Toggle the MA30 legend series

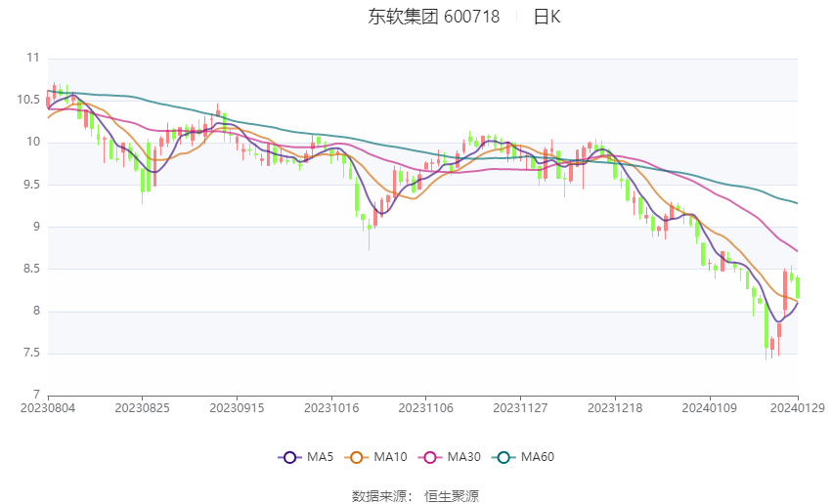[x=450, y=457]
